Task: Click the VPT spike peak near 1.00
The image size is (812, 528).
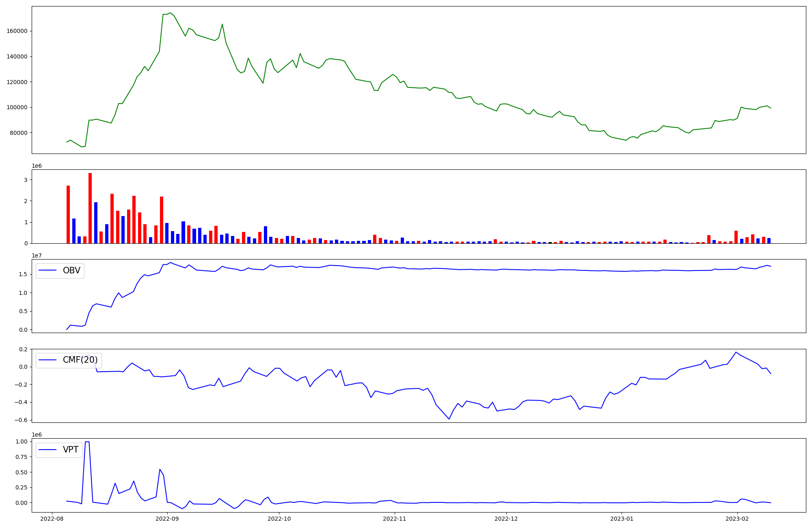Action: (87, 442)
